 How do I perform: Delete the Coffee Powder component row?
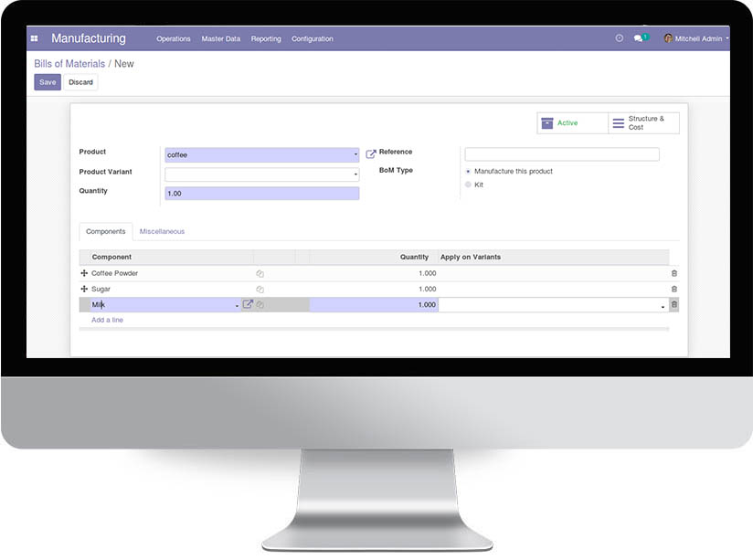(x=673, y=273)
